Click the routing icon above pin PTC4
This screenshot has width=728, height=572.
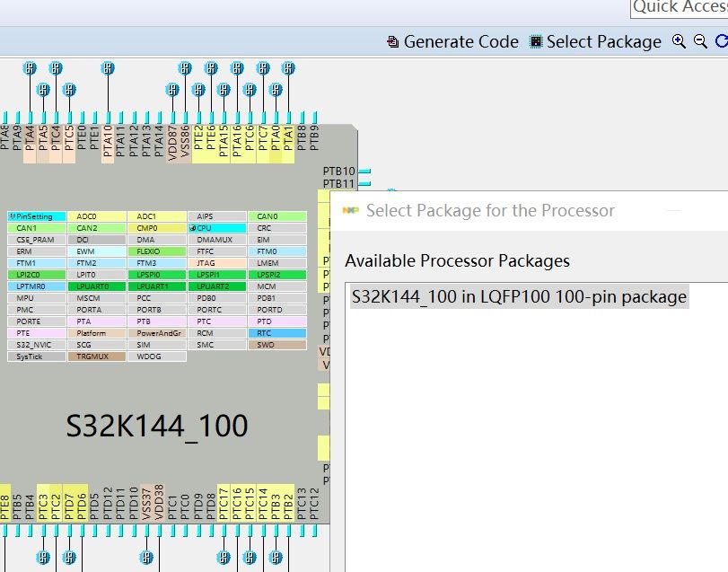56,68
